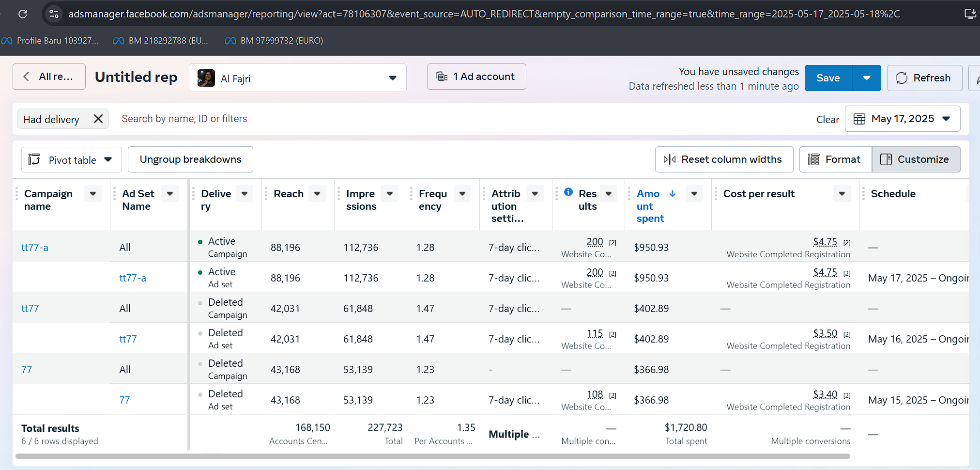Open the tt77-a campaign link
Screen dimensions: 980x470
click(35, 248)
